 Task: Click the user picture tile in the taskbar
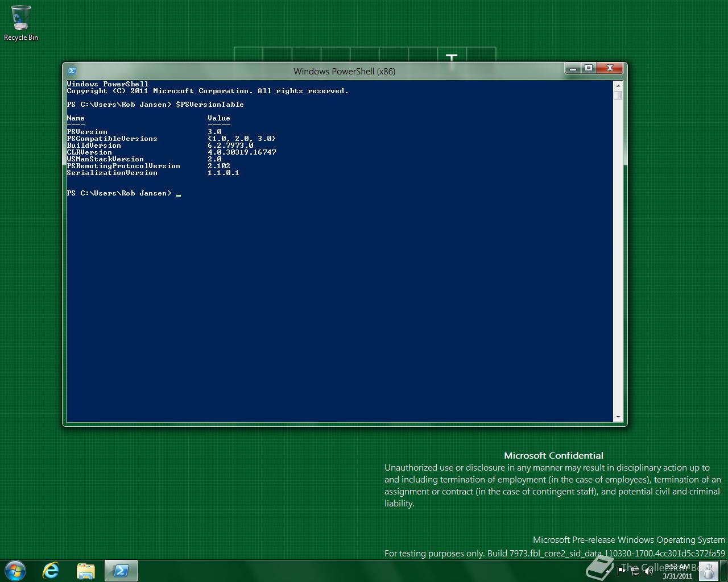708,571
